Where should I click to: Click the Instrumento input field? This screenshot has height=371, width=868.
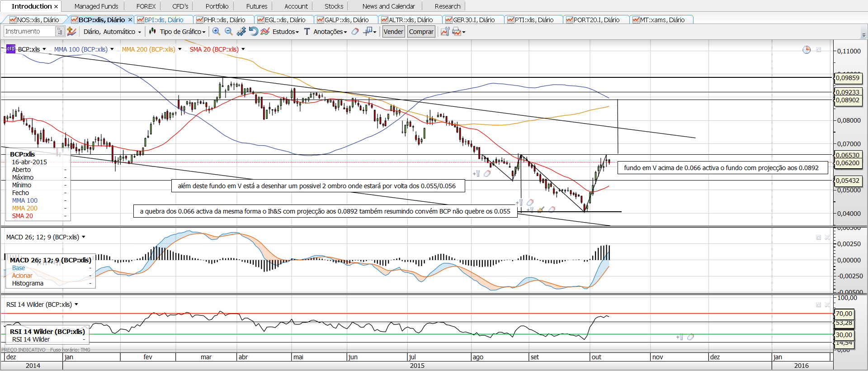tap(29, 31)
